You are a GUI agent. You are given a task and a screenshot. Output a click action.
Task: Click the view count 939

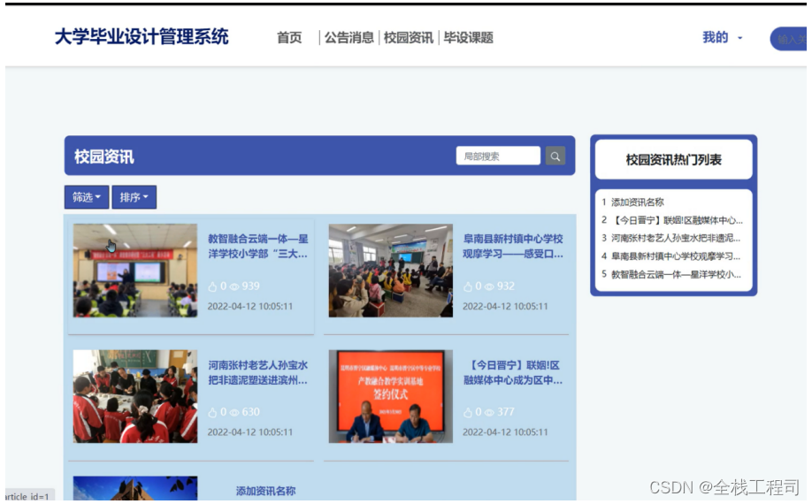[250, 286]
